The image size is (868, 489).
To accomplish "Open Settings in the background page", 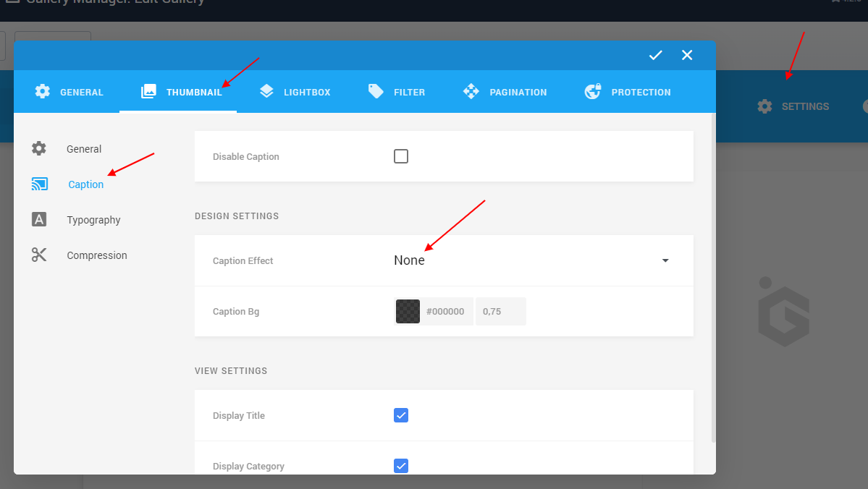I will tap(793, 106).
